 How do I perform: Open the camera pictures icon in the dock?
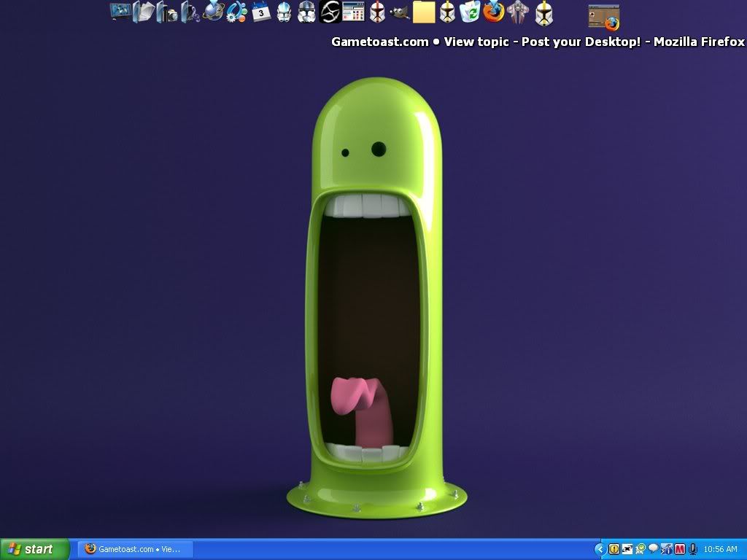(x=167, y=12)
